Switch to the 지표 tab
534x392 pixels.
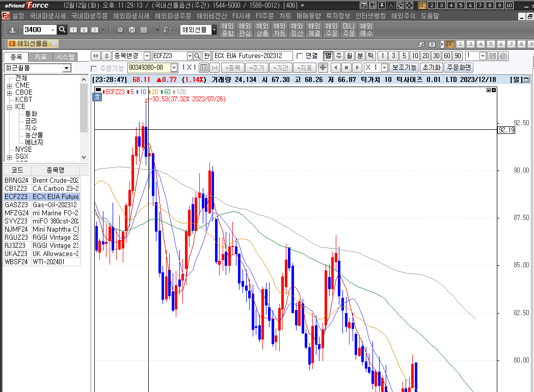coord(40,57)
